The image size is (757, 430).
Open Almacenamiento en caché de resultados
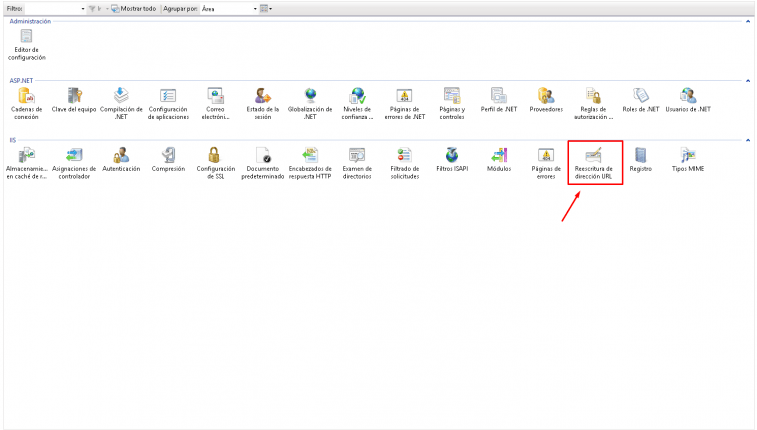point(27,164)
